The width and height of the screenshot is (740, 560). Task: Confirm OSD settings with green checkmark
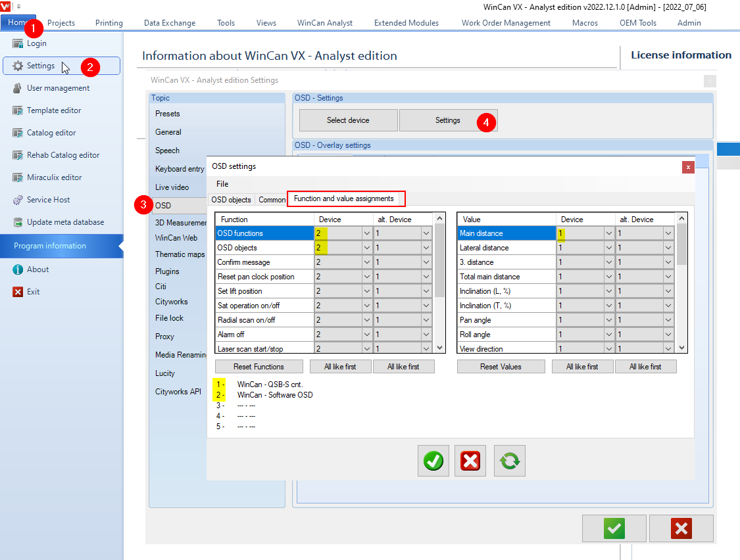click(x=433, y=460)
